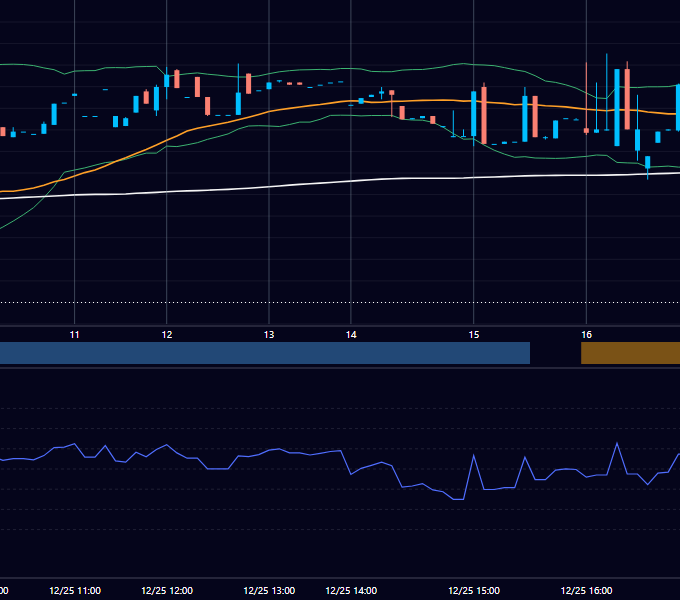Click the white dotted horizontal price line
This screenshot has width=680, height=600.
[340, 303]
